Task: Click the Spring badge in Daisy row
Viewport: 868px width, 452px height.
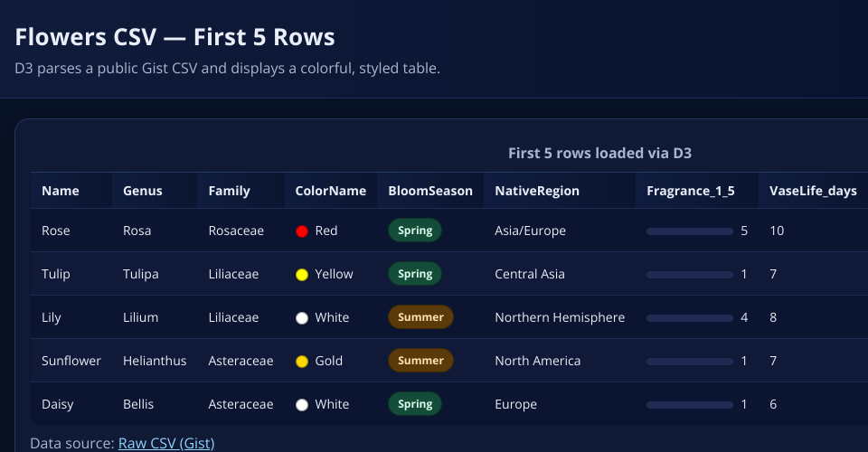Action: pos(415,404)
